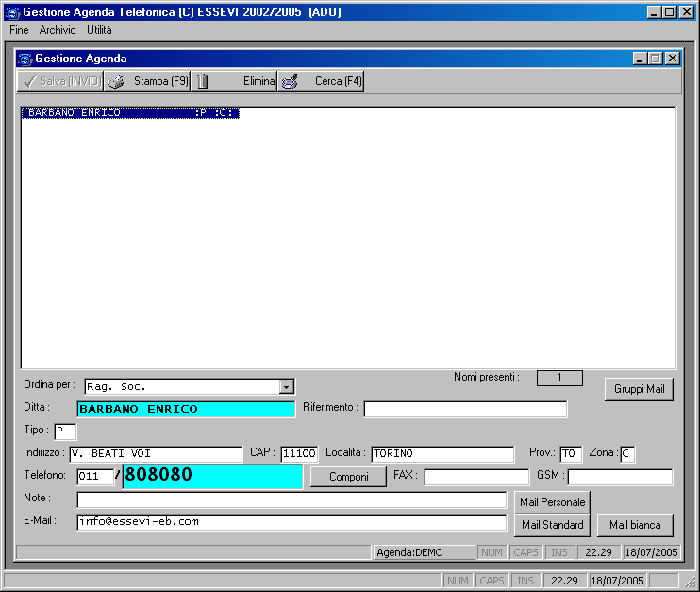
Task: Click the main application title bar icon
Action: [x=12, y=12]
